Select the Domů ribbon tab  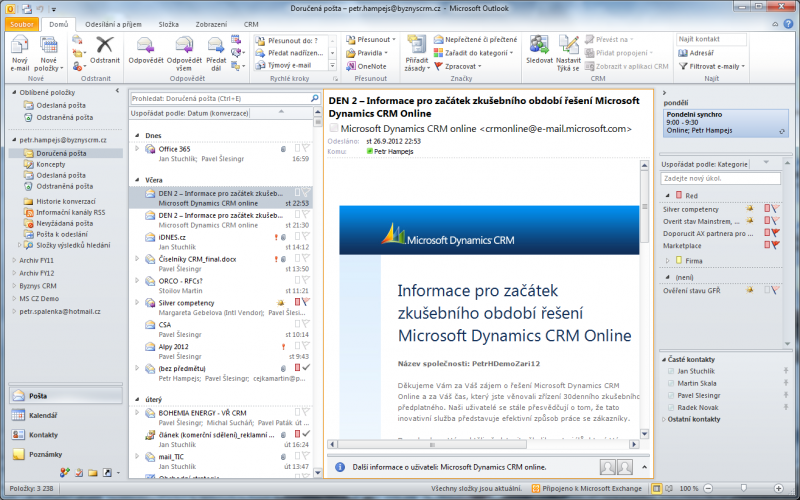[x=58, y=24]
